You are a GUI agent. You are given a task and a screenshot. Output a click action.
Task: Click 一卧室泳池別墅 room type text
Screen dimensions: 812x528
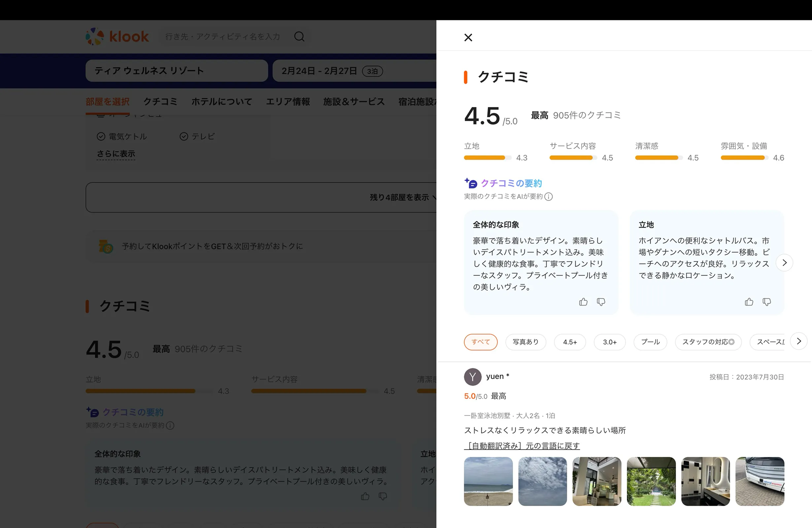487,416
